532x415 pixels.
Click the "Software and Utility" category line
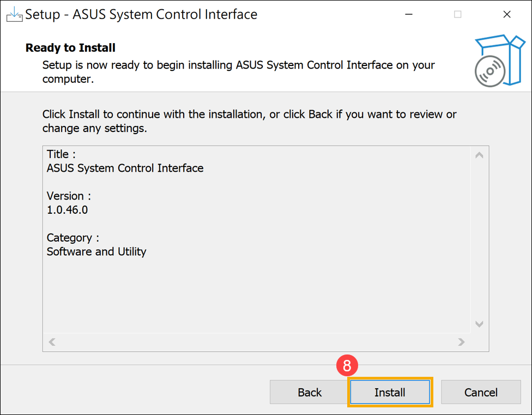pos(96,251)
